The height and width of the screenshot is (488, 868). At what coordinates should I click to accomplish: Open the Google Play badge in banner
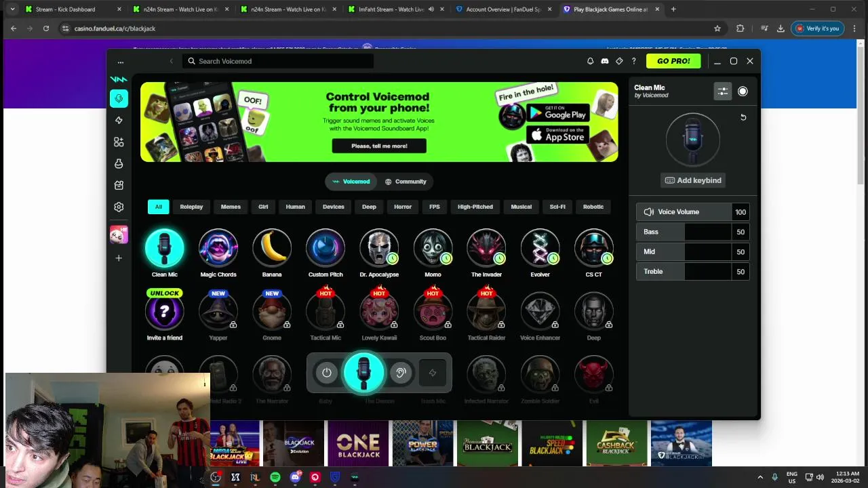point(557,113)
